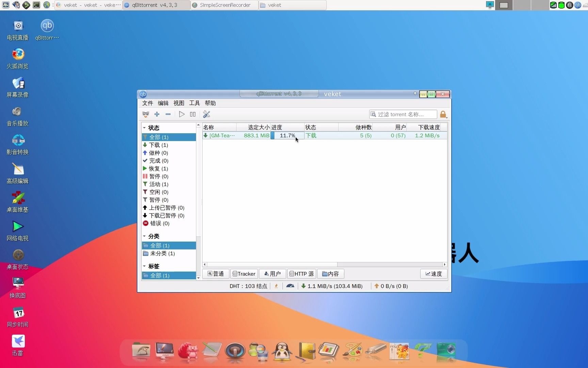Open the 工具 menu
588x368 pixels.
195,103
